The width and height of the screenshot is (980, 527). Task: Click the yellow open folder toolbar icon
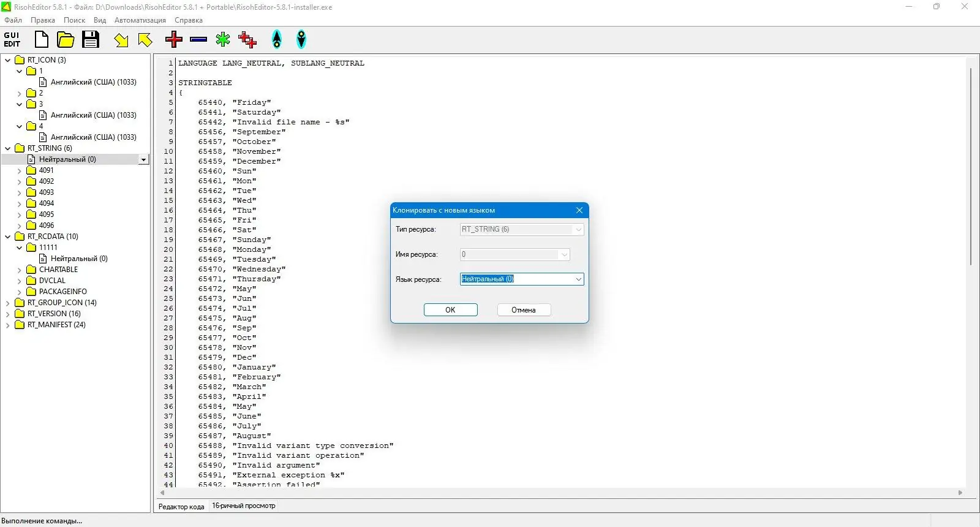coord(66,40)
